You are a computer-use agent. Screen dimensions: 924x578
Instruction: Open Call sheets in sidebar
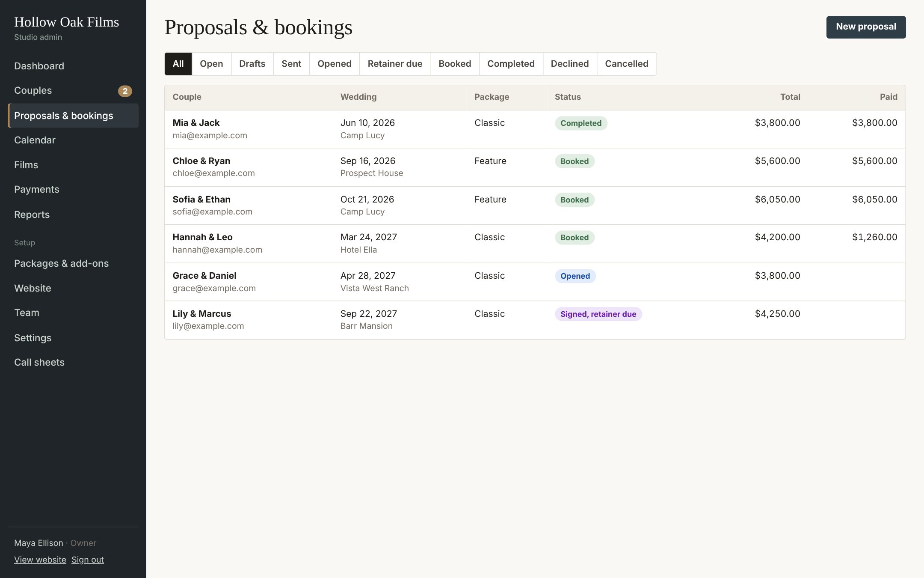73,362
